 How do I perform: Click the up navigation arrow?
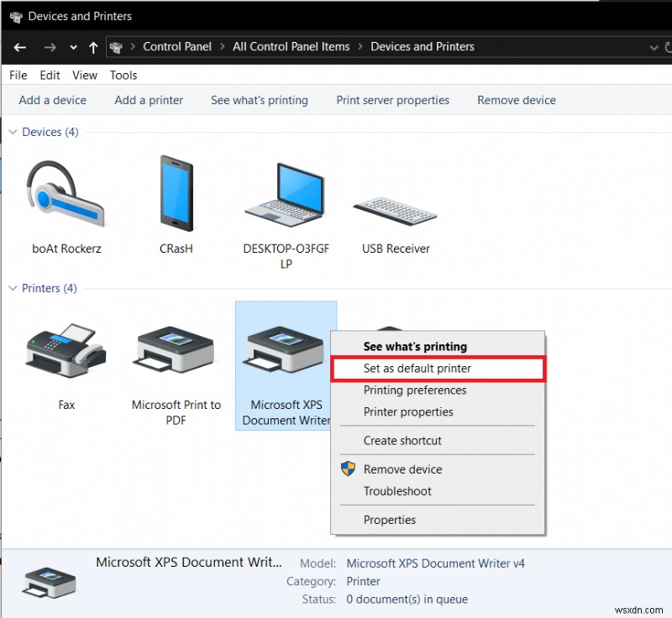pyautogui.click(x=92, y=47)
